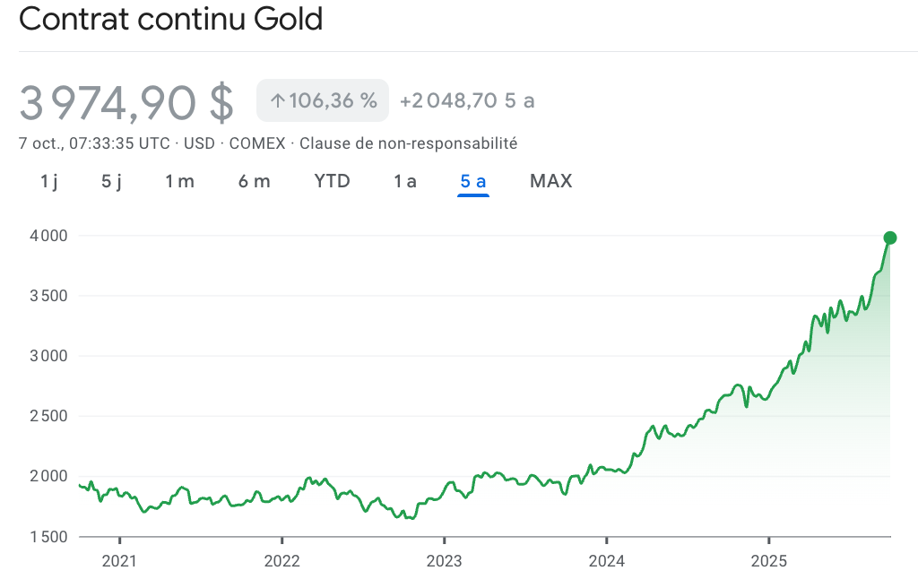Click the 2025 label on the time axis
Image resolution: width=918 pixels, height=588 pixels.
(768, 563)
